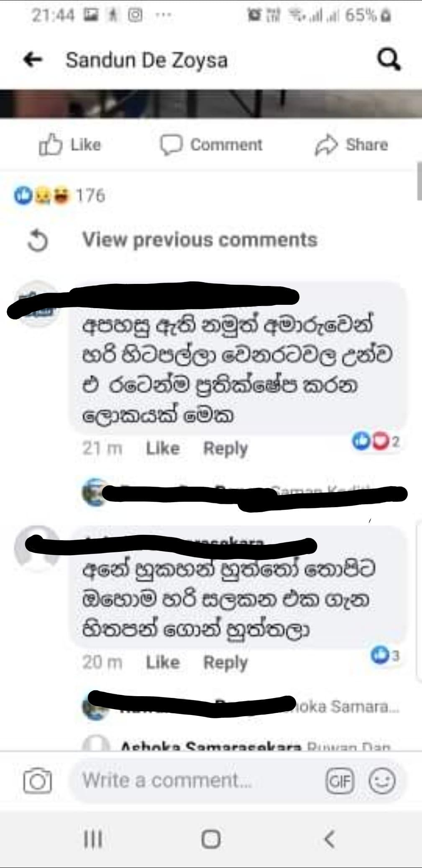Like the comment posted 21 m ago
This screenshot has width=422, height=868.
163,448
